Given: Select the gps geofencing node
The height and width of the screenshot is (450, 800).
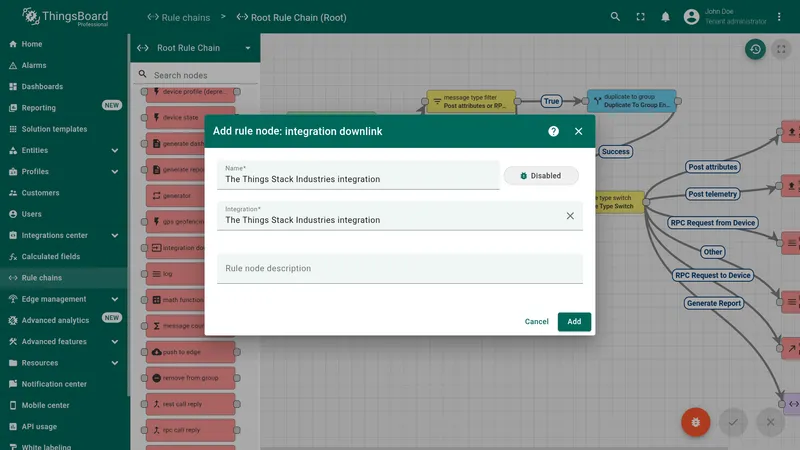Looking at the screenshot, I should click(x=176, y=221).
